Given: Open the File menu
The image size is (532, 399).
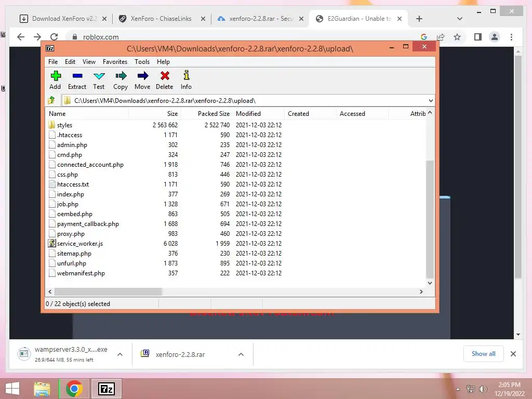Looking at the screenshot, I should (x=53, y=62).
